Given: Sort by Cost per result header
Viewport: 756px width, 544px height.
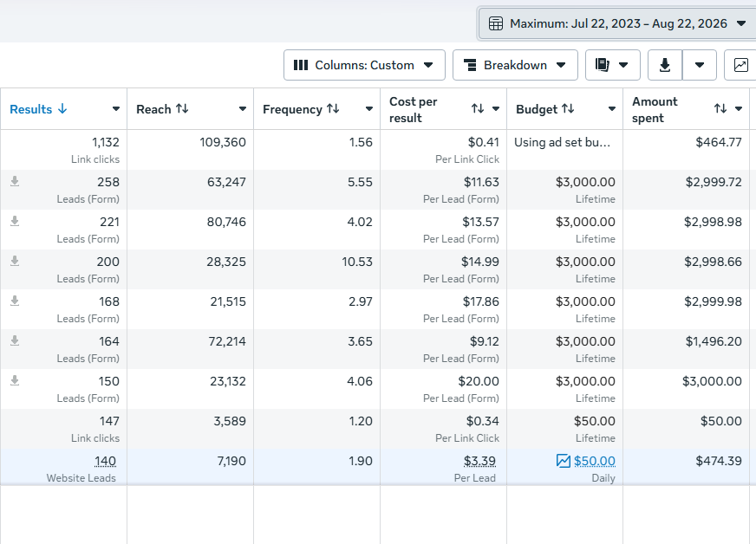Looking at the screenshot, I should pyautogui.click(x=414, y=109).
